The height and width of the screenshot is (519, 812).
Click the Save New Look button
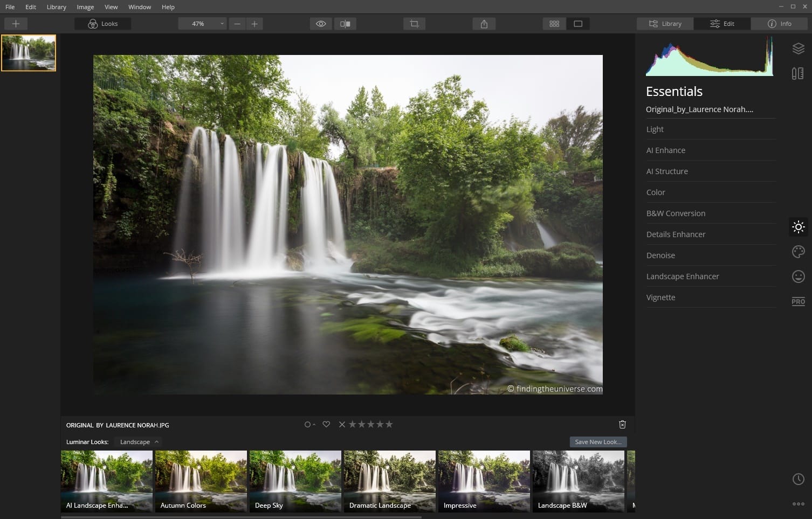pyautogui.click(x=598, y=442)
